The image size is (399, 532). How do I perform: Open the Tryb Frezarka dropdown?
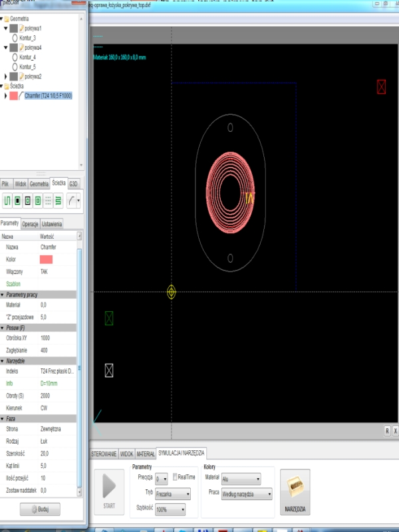173,494
